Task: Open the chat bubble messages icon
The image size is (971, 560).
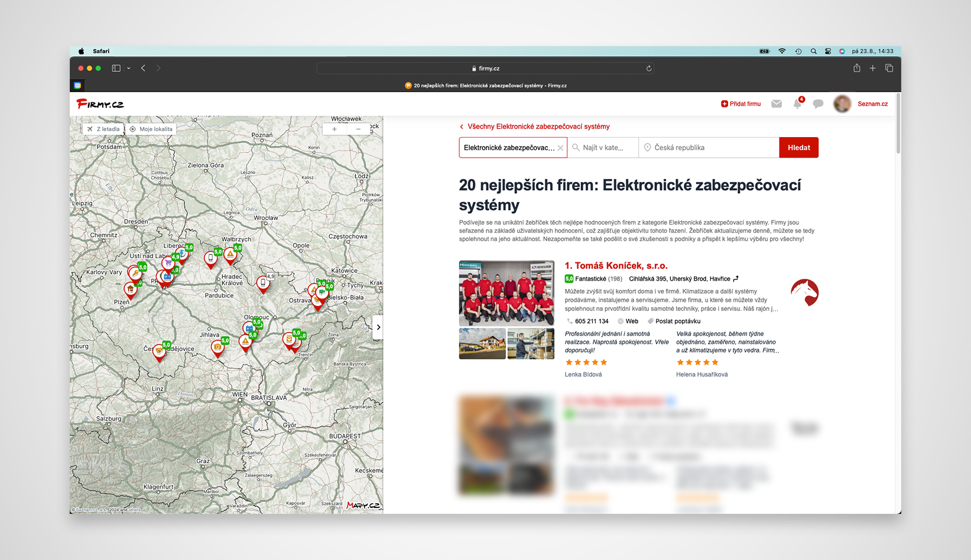Action: [x=818, y=104]
